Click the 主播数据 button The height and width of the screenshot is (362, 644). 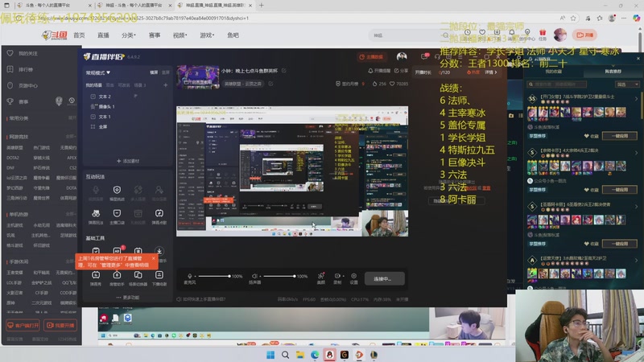click(371, 56)
